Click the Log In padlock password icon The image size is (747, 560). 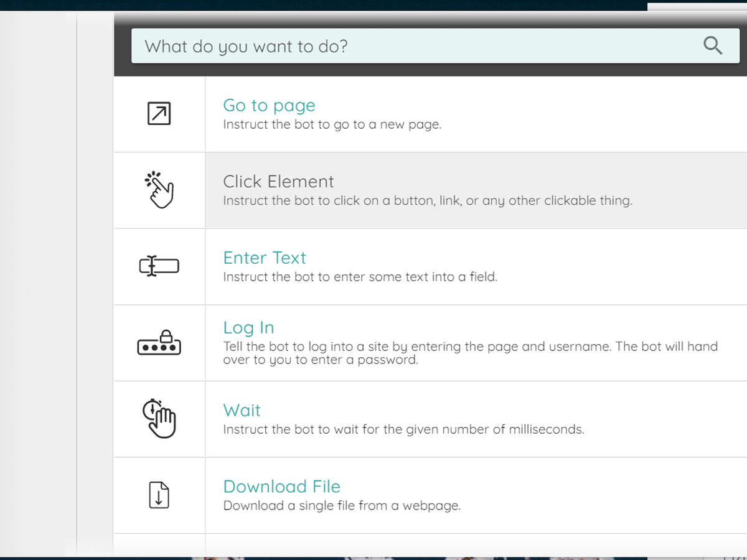point(159,343)
